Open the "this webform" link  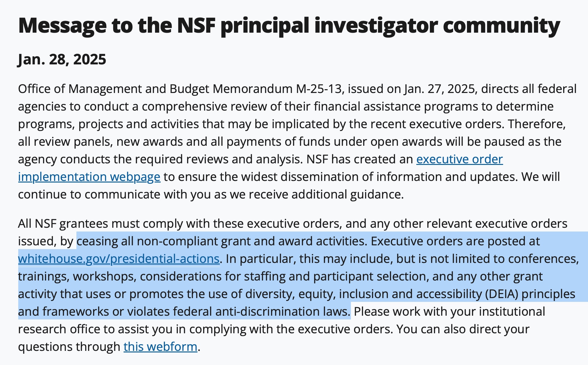(x=160, y=347)
